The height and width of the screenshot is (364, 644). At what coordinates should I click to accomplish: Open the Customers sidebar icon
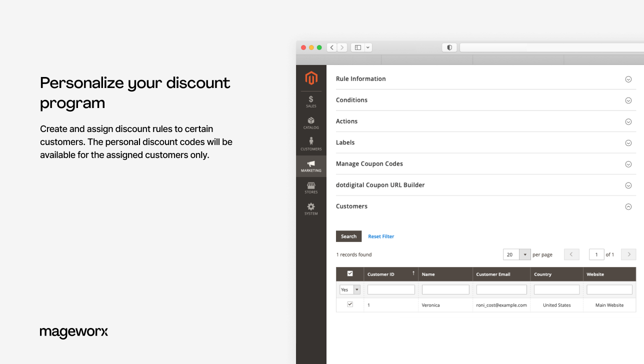311,144
